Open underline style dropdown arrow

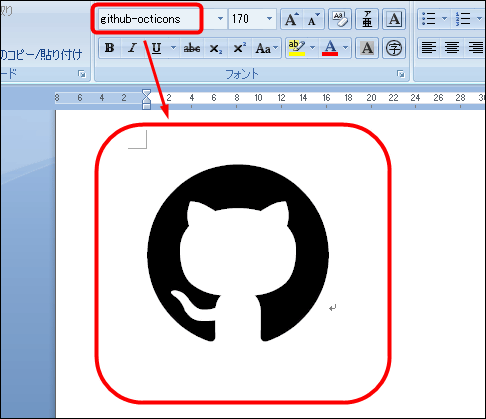(x=173, y=48)
